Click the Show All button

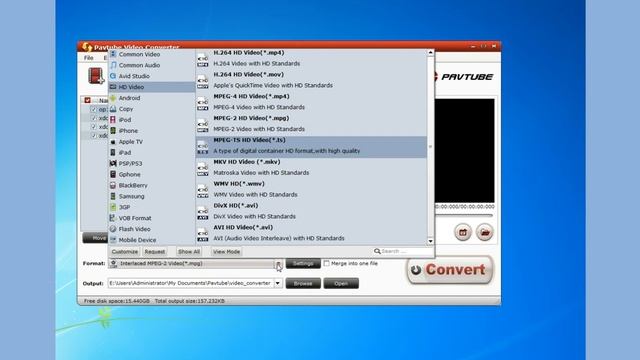(x=189, y=252)
